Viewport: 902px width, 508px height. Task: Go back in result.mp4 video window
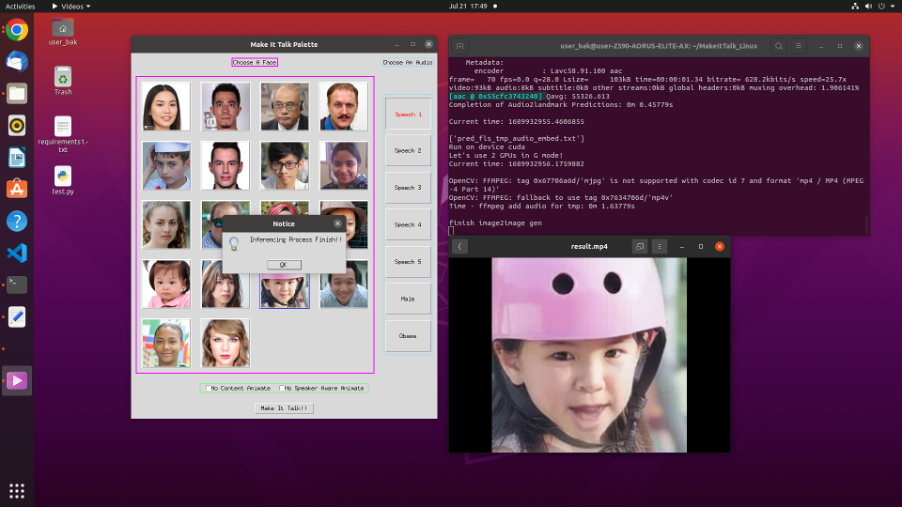(x=460, y=246)
